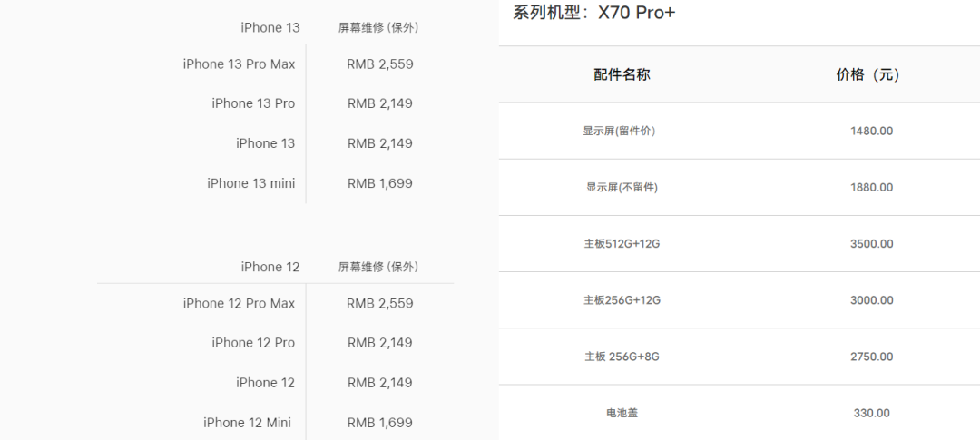Click the 主板256G+12G part name

tap(622, 300)
